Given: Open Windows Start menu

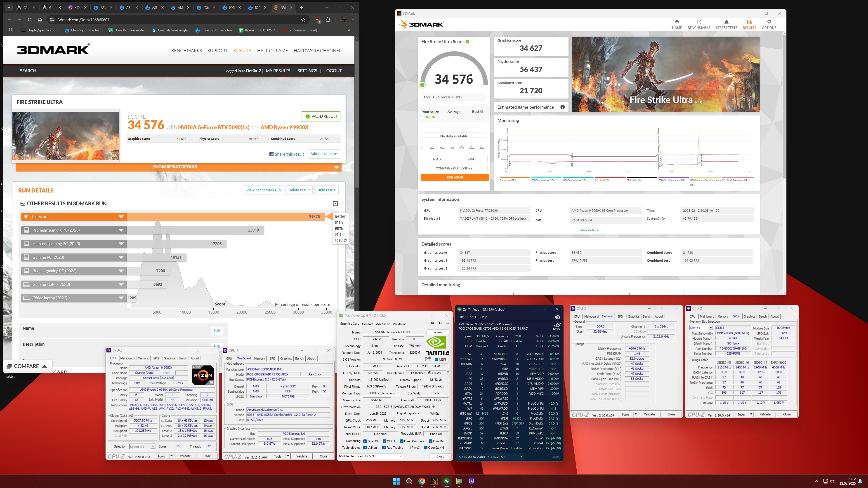Looking at the screenshot, I should click(397, 481).
